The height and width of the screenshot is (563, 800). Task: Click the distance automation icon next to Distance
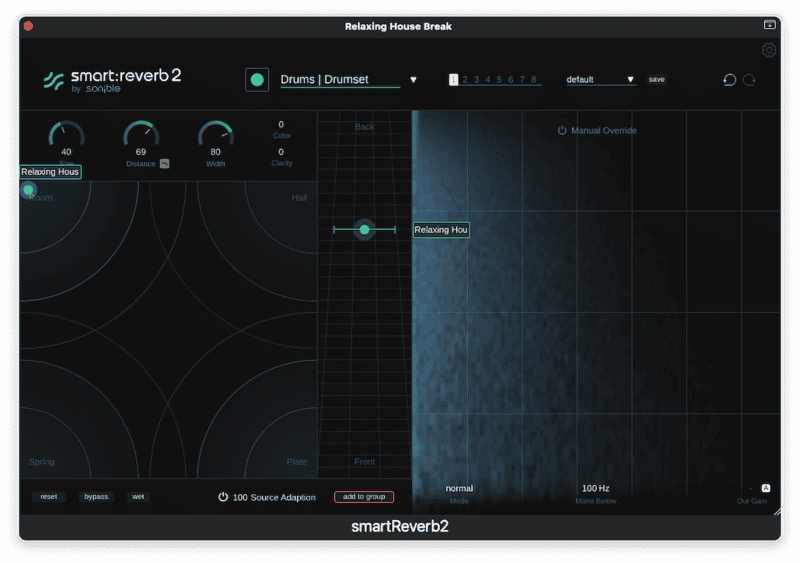tap(164, 164)
